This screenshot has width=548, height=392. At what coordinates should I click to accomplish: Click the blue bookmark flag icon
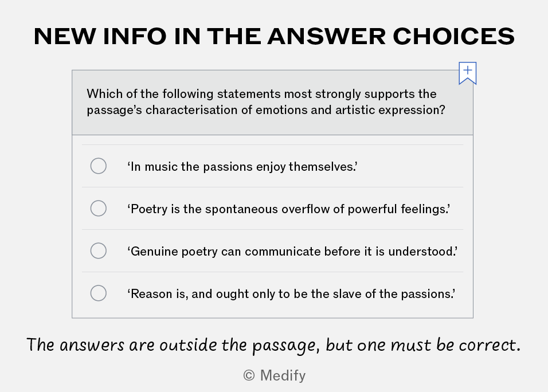click(468, 73)
